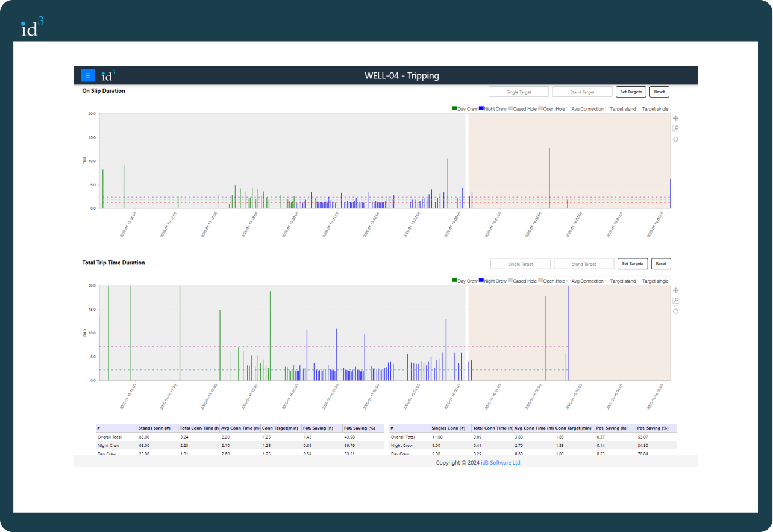Click Reset button for On Slip Duration
This screenshot has width=773, height=532.
coord(659,92)
